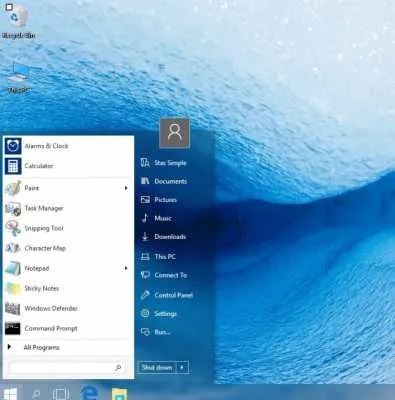Open File Explorer from taskbar
Viewport: 395px width, 400px height.
pos(119,394)
